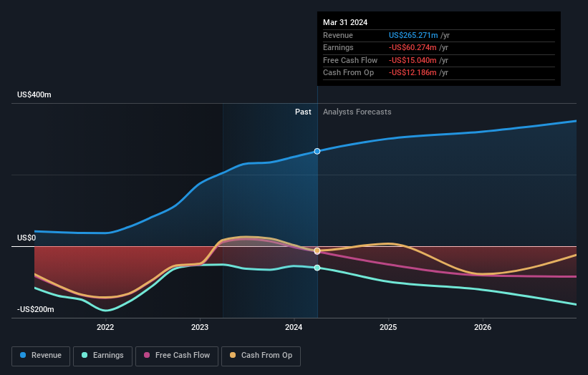Screen dimensions: 588x375
Task: Click the Mar 31 2024 tooltip date
Action: [345, 22]
